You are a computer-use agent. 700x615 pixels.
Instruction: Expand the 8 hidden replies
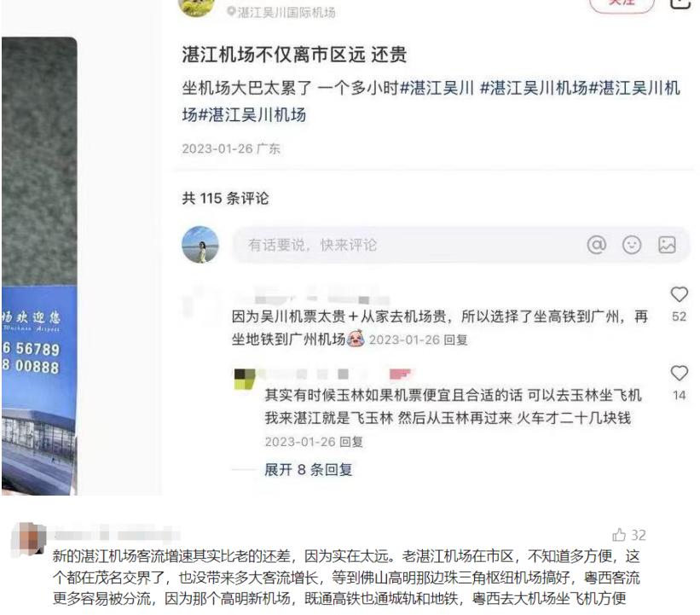tap(308, 469)
